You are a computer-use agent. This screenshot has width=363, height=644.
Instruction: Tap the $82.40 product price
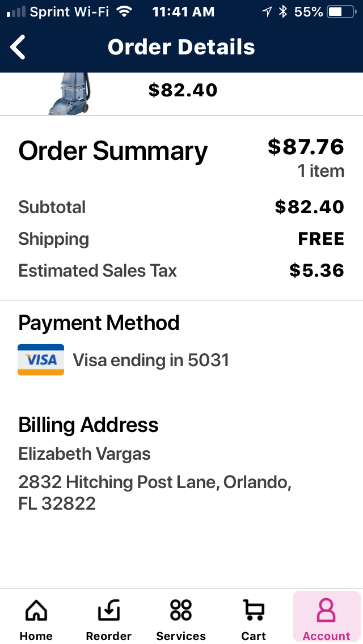pos(183,90)
